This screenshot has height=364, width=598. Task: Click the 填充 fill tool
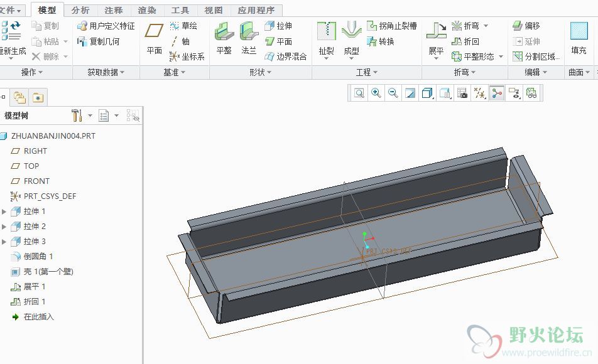(x=579, y=38)
